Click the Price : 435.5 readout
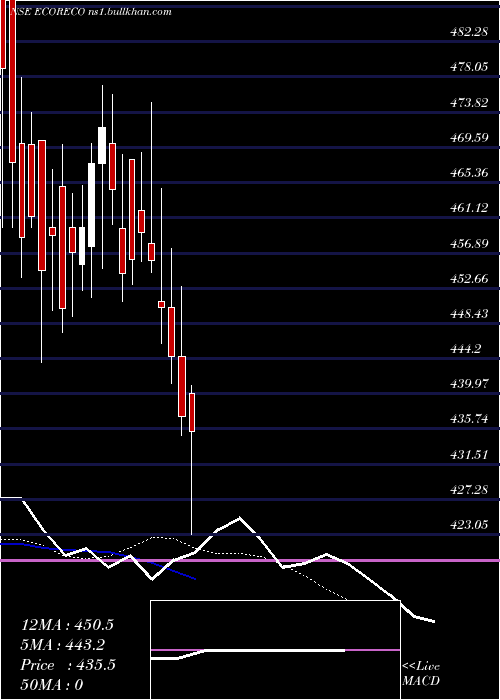500x700 pixels. tap(68, 665)
